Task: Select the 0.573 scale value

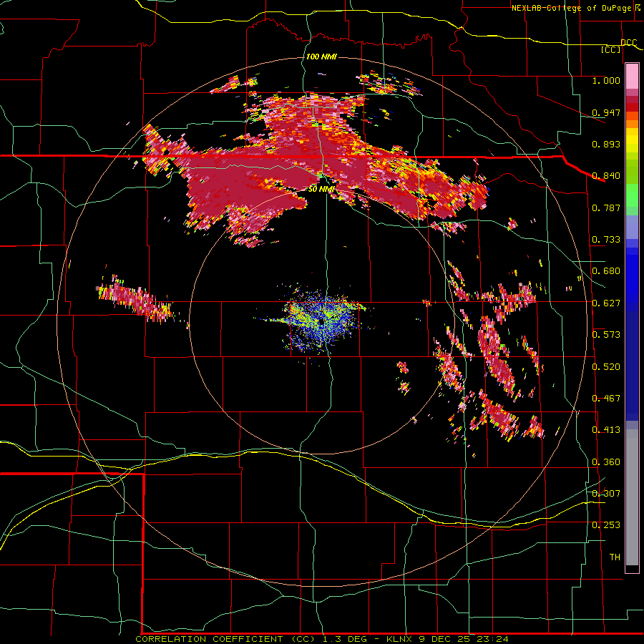Action: click(606, 335)
